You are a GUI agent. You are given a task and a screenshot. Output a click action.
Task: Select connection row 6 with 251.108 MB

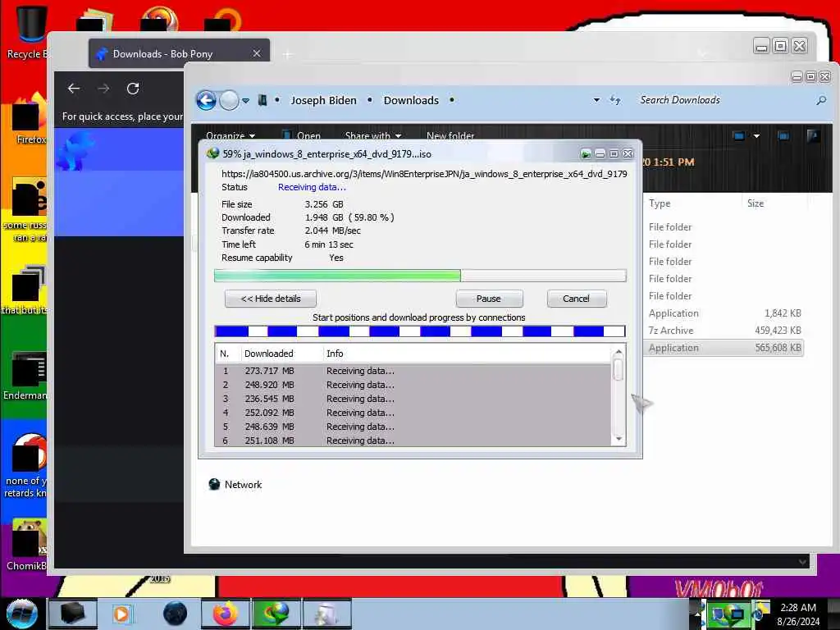[413, 441]
